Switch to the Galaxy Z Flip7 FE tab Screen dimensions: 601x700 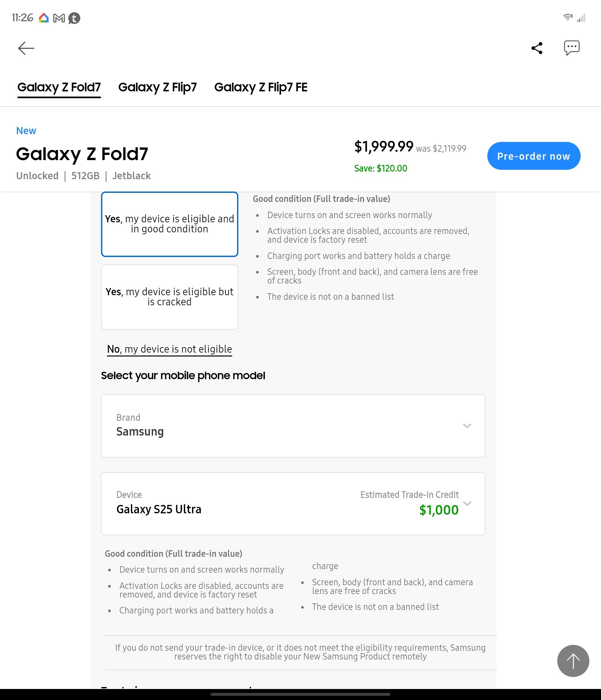point(261,87)
